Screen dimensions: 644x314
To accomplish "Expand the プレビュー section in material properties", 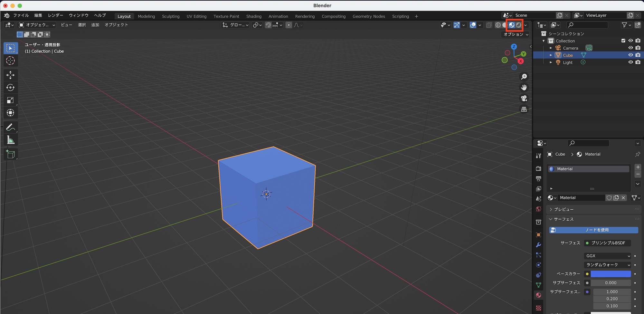I will pos(562,209).
